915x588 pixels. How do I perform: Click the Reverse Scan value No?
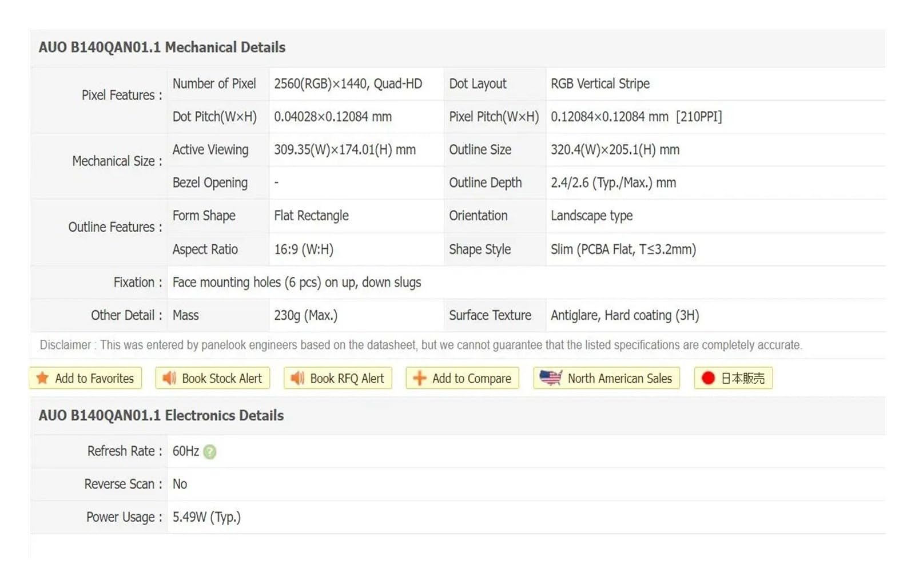(180, 484)
